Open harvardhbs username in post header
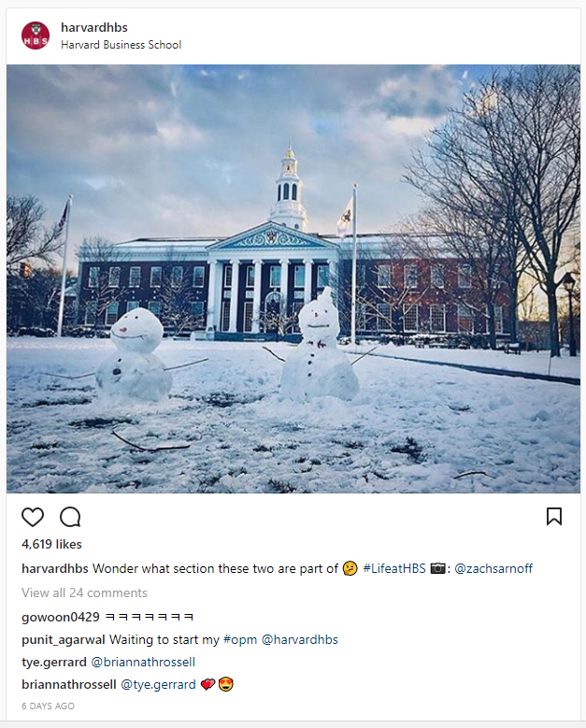The image size is (586, 728). click(93, 27)
